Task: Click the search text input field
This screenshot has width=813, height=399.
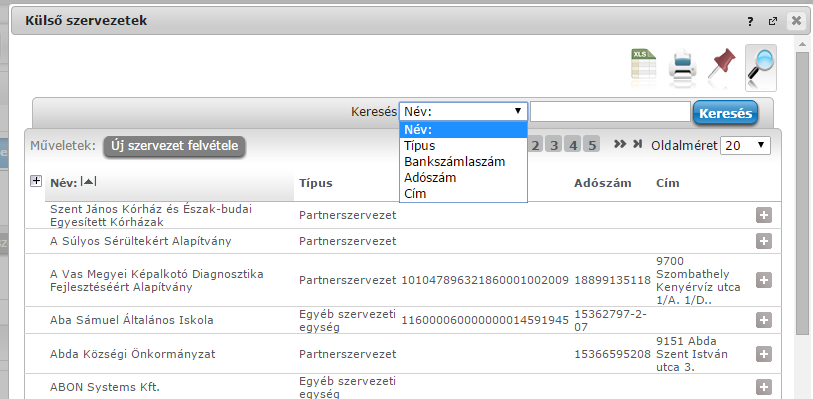Action: (x=610, y=111)
